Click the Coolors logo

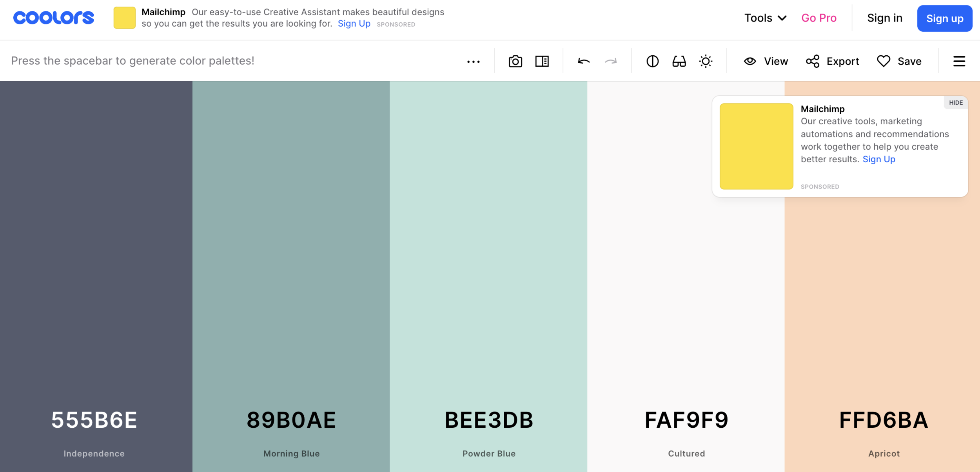[x=54, y=18]
